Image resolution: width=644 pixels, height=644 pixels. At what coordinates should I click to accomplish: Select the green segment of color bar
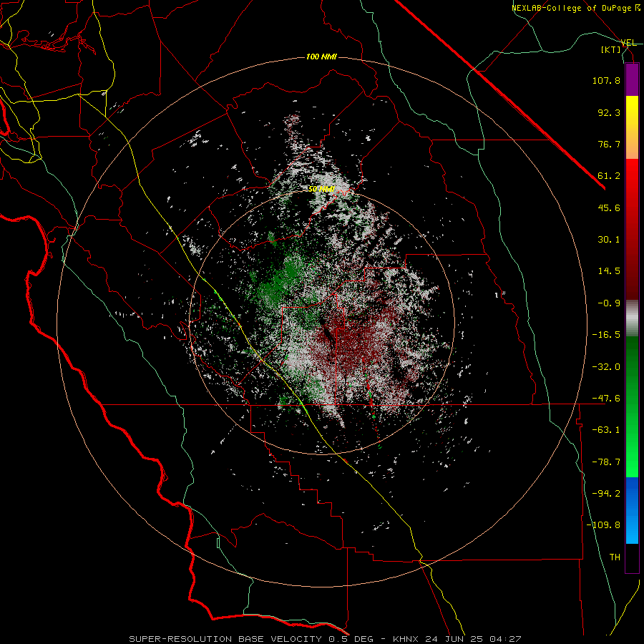click(x=632, y=406)
